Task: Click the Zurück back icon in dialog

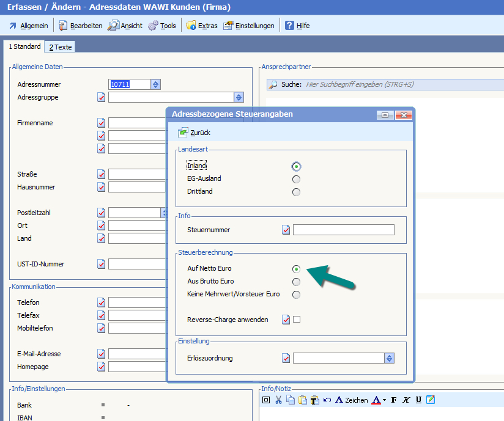Action: [x=183, y=133]
